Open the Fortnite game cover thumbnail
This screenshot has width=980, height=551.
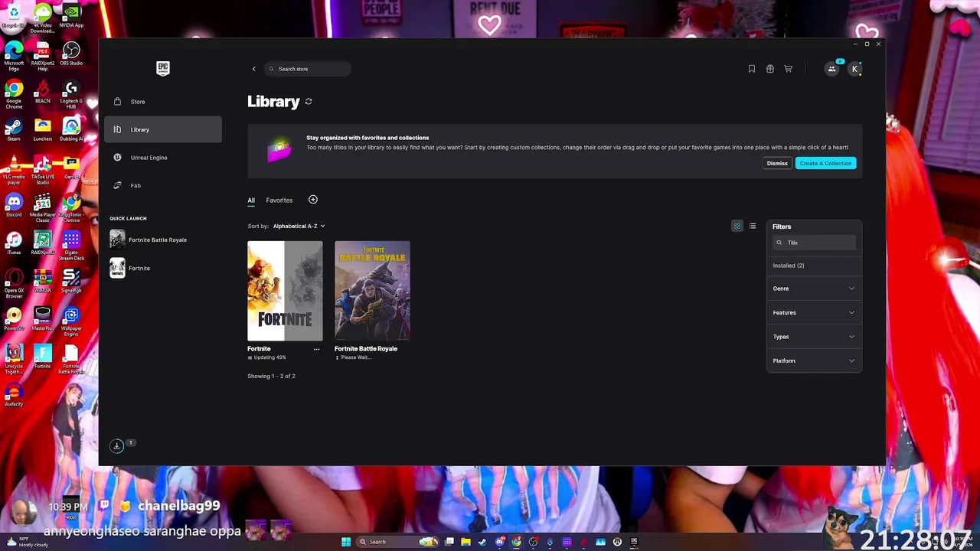[x=285, y=291]
